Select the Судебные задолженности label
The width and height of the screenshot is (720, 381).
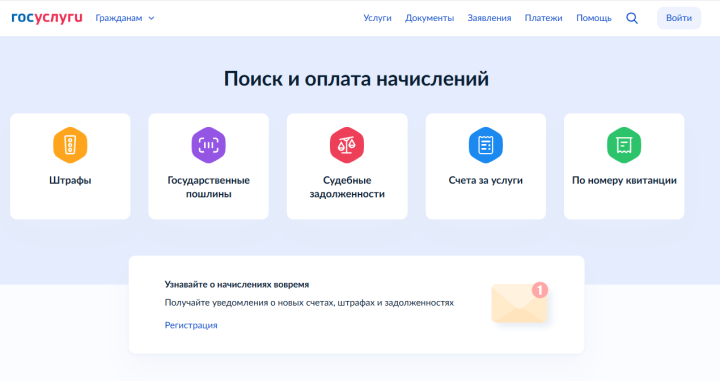pyautogui.click(x=347, y=187)
